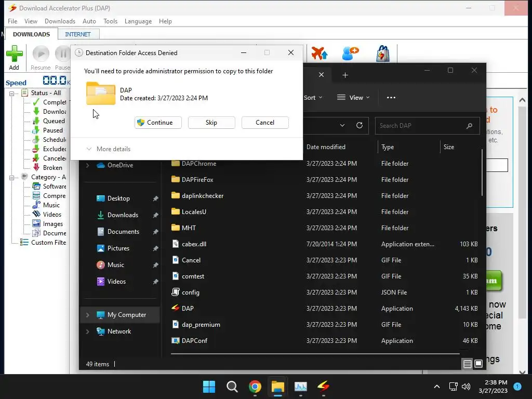The height and width of the screenshot is (399, 532).
Task: Open Windows Start menu
Action: pyautogui.click(x=209, y=387)
